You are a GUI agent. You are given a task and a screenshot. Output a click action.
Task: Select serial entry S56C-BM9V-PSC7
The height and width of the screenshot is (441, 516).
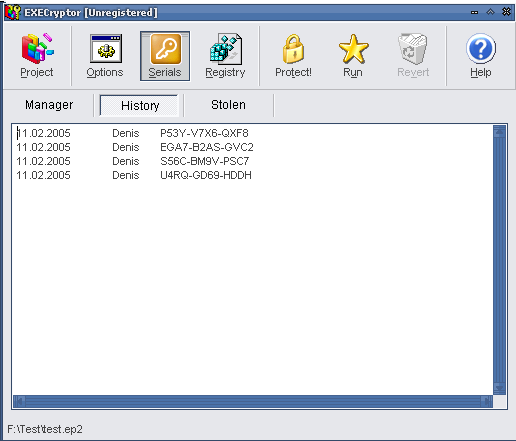point(204,161)
